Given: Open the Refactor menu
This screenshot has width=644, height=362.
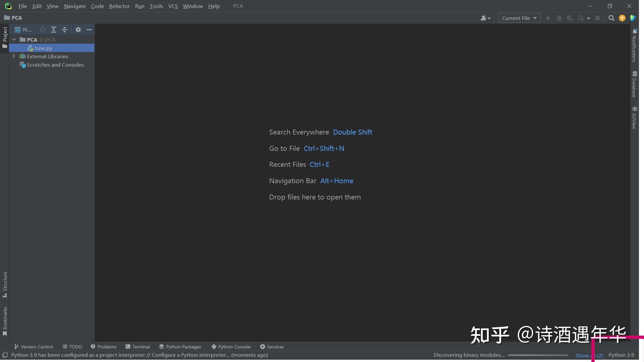Looking at the screenshot, I should tap(119, 6).
